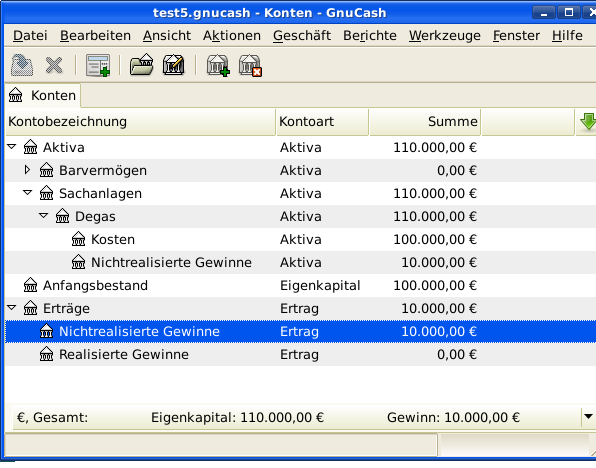Click the Save file toolbar icon
The height and width of the screenshot is (468, 596).
(x=22, y=65)
